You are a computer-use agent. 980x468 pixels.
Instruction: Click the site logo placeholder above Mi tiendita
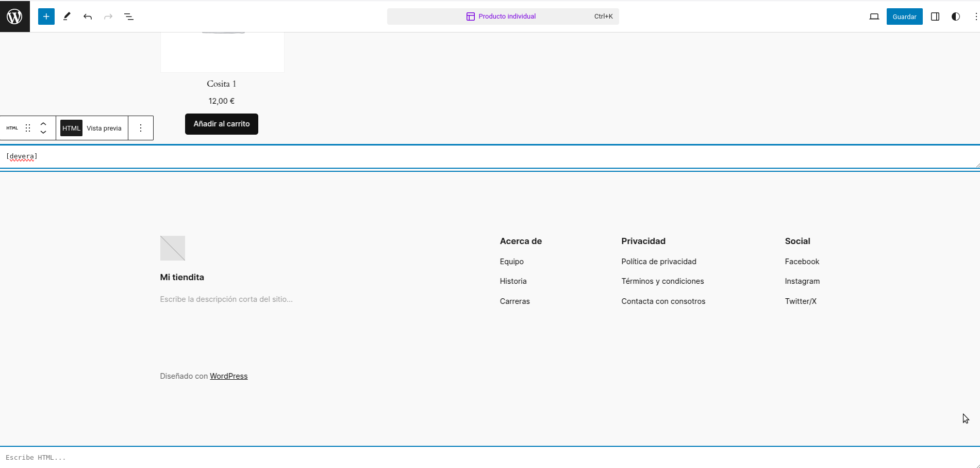coord(172,248)
